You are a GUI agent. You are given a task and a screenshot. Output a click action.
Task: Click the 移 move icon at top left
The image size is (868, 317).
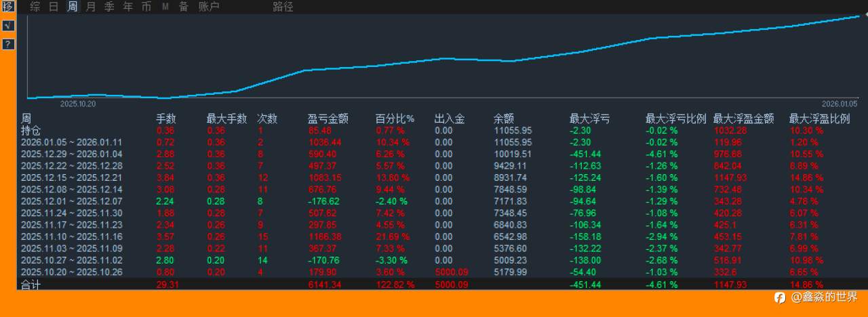click(8, 7)
